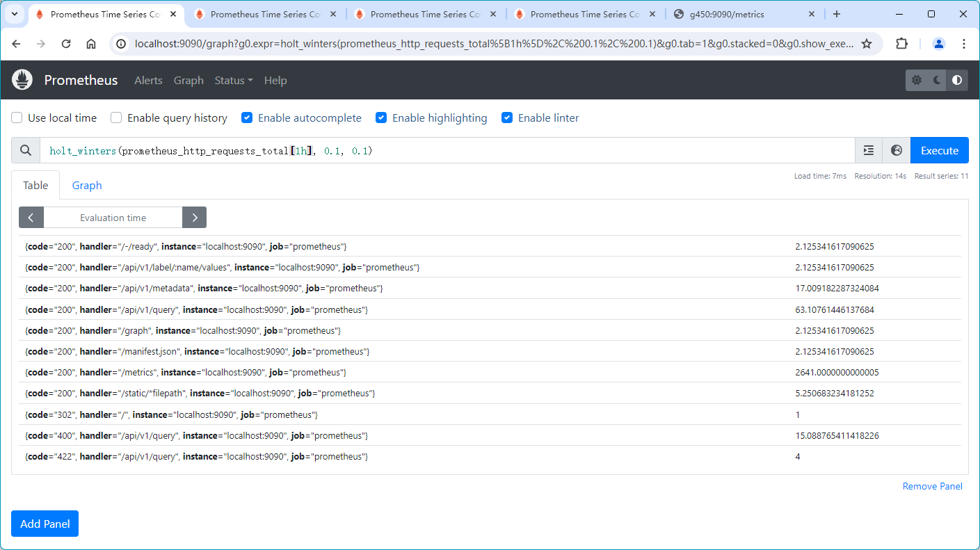Click the Prometheus brand title
The width and height of the screenshot is (980, 550).
[81, 80]
